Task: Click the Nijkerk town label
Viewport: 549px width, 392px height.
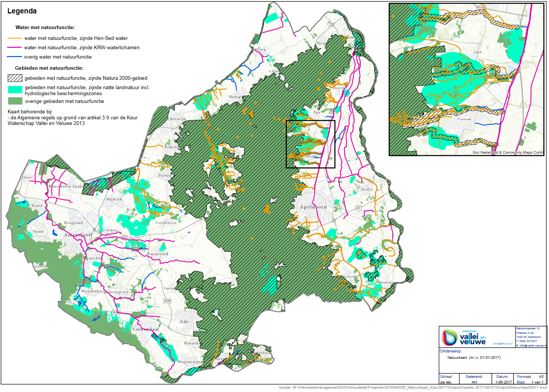Action: point(114,199)
